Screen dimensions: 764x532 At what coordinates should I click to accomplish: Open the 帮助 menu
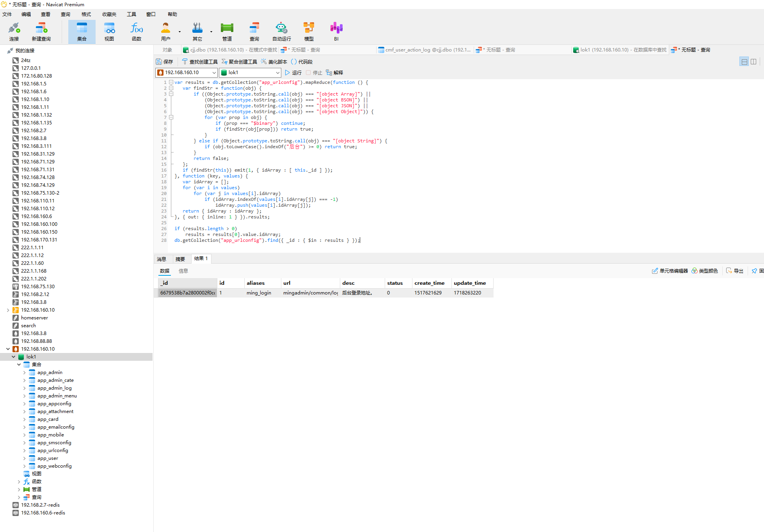tap(172, 14)
